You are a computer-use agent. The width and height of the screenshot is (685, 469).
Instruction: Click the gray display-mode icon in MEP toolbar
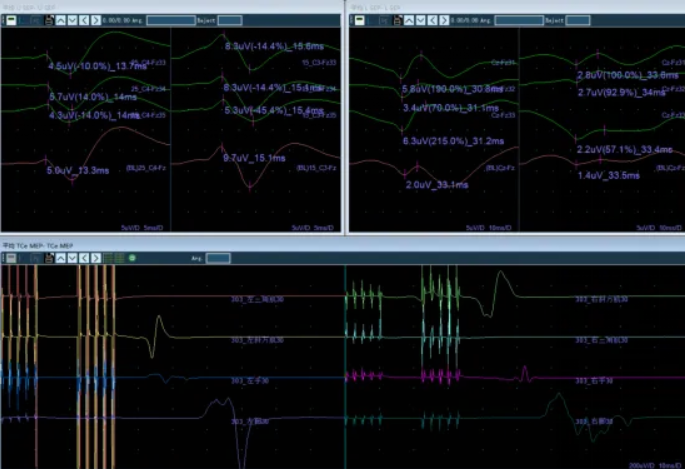tap(11, 258)
